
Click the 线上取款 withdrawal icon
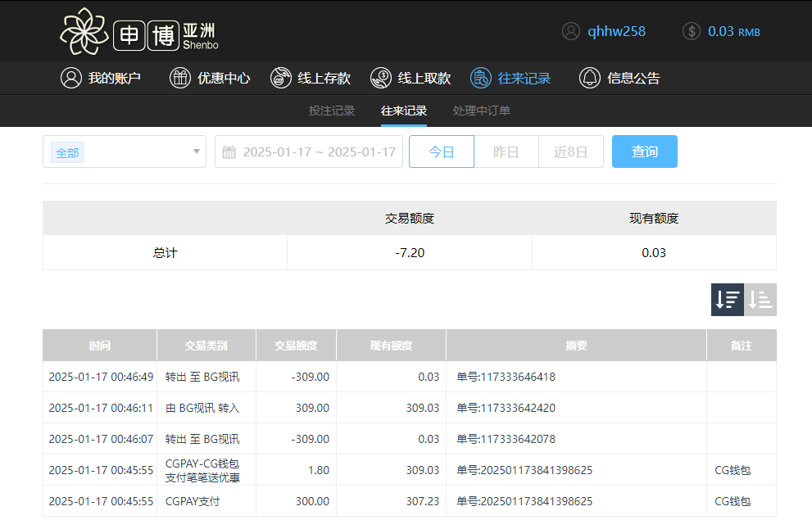tap(379, 78)
